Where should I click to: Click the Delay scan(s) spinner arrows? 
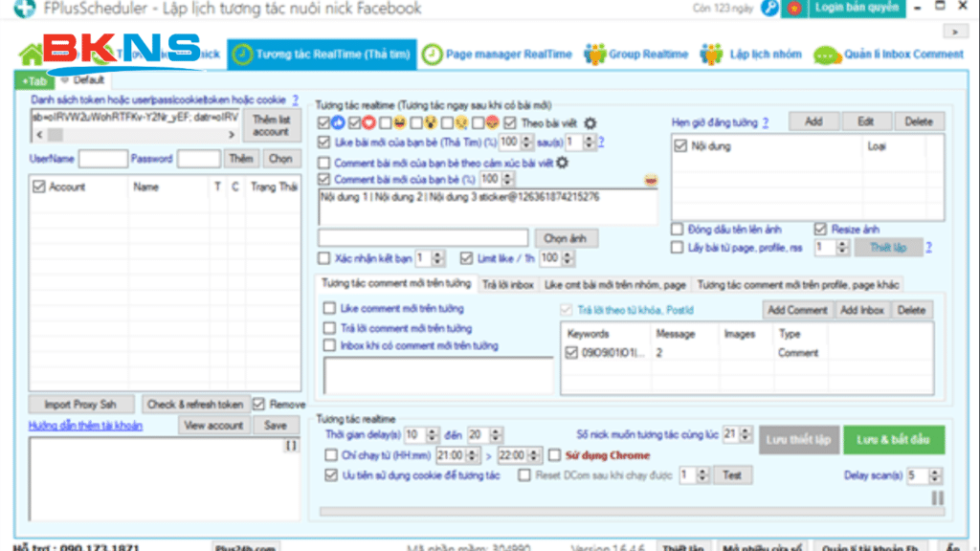click(936, 475)
